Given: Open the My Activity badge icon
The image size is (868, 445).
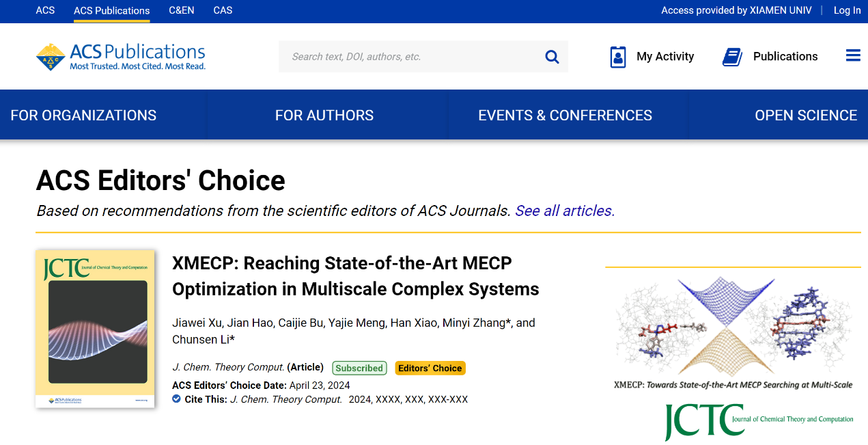Looking at the screenshot, I should click(x=618, y=57).
